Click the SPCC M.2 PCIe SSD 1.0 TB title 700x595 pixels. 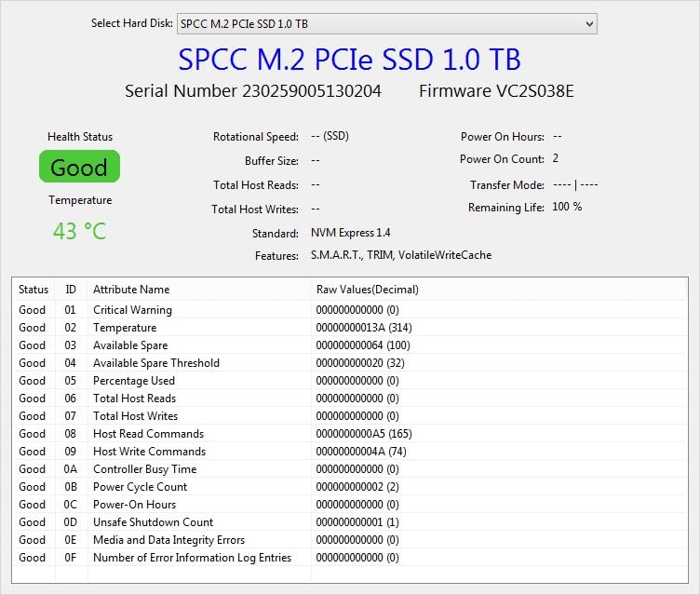pos(350,60)
